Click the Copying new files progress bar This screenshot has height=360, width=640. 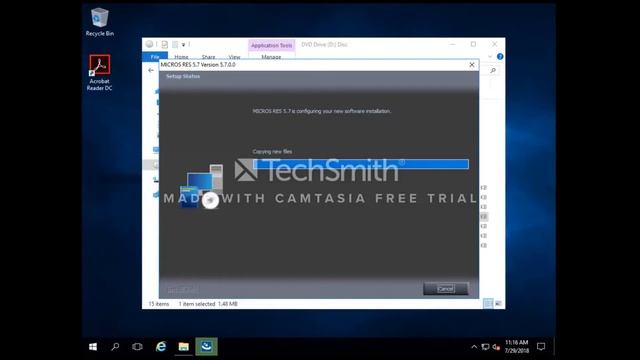(x=361, y=164)
